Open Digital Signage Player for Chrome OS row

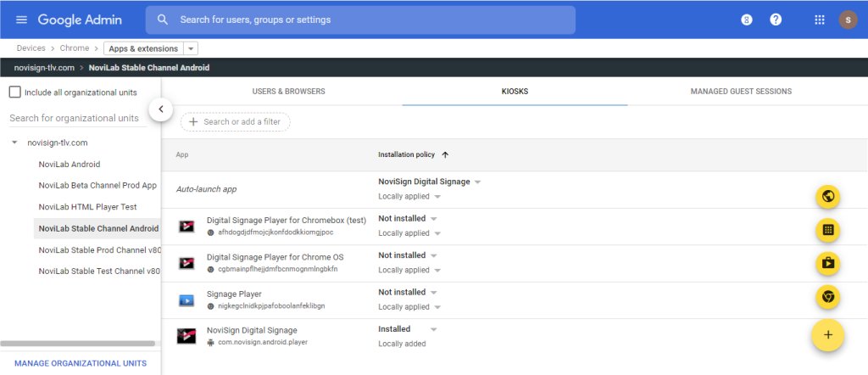(275, 257)
